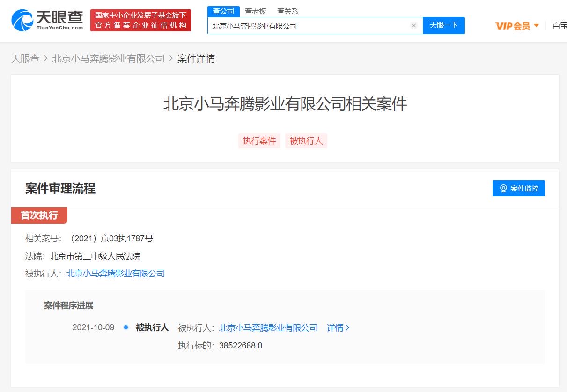
Task: Click the 被执行人 tag under the title
Action: [x=306, y=141]
